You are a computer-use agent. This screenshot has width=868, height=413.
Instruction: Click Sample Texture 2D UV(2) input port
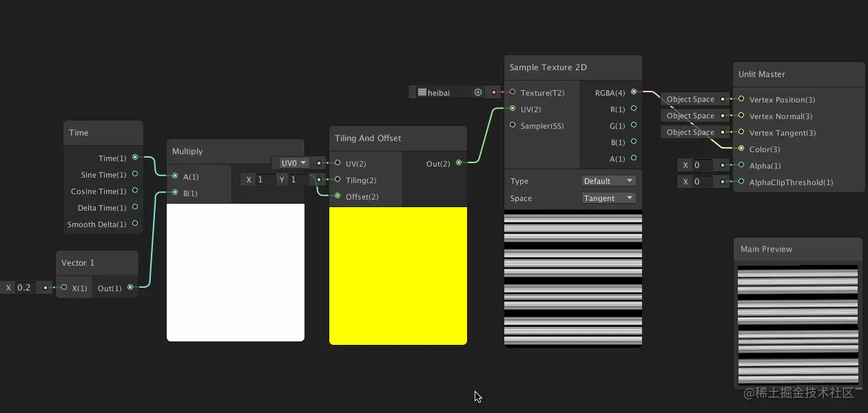[x=513, y=109]
